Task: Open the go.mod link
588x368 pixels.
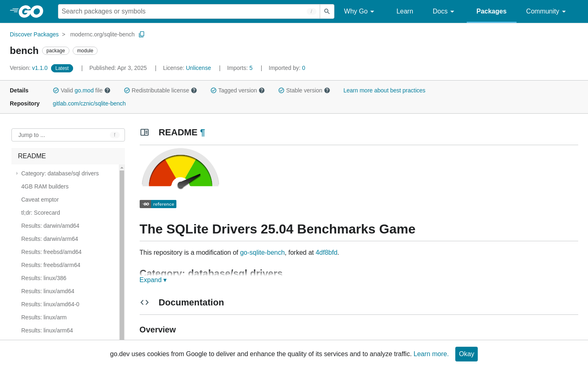Action: pos(84,90)
